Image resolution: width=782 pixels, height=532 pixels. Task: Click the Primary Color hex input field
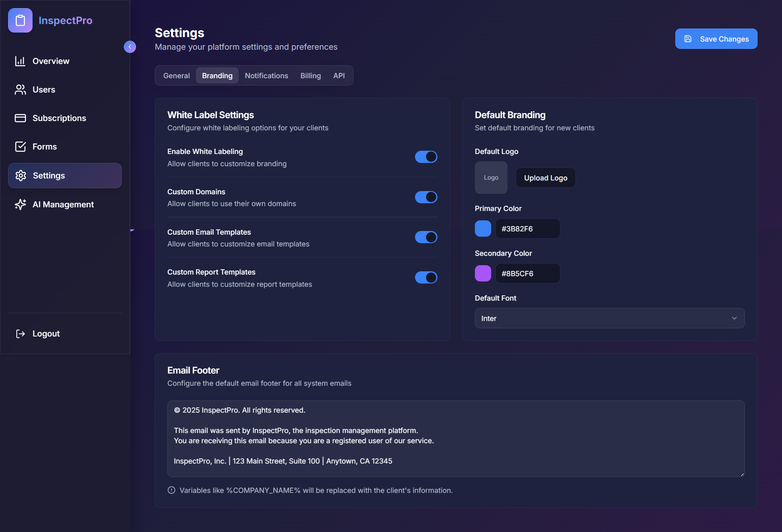(527, 229)
